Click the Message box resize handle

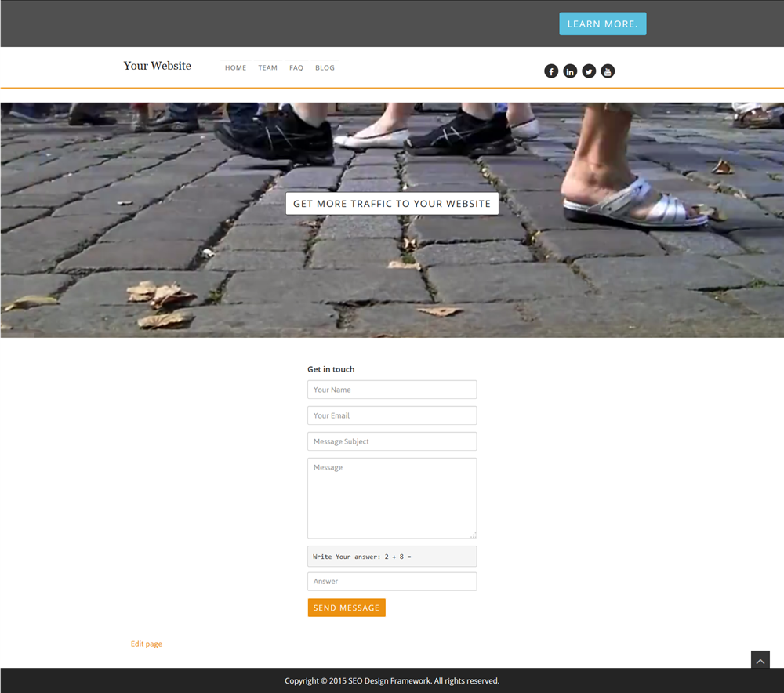pos(473,535)
